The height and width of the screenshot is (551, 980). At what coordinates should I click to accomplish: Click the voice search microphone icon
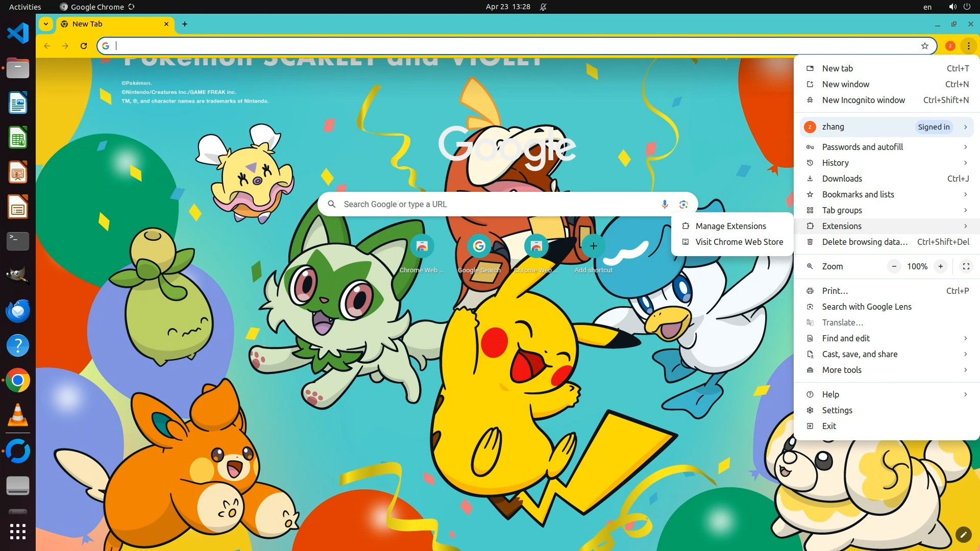pos(665,204)
